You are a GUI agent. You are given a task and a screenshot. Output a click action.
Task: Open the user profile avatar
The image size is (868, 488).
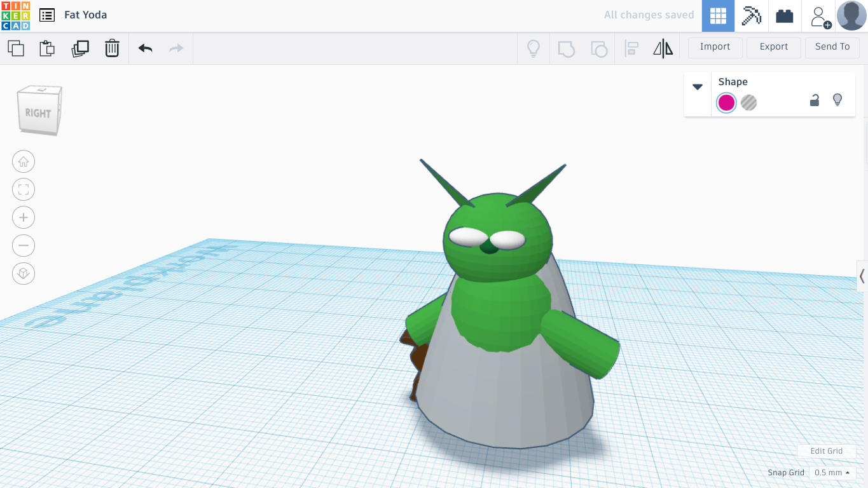click(851, 16)
